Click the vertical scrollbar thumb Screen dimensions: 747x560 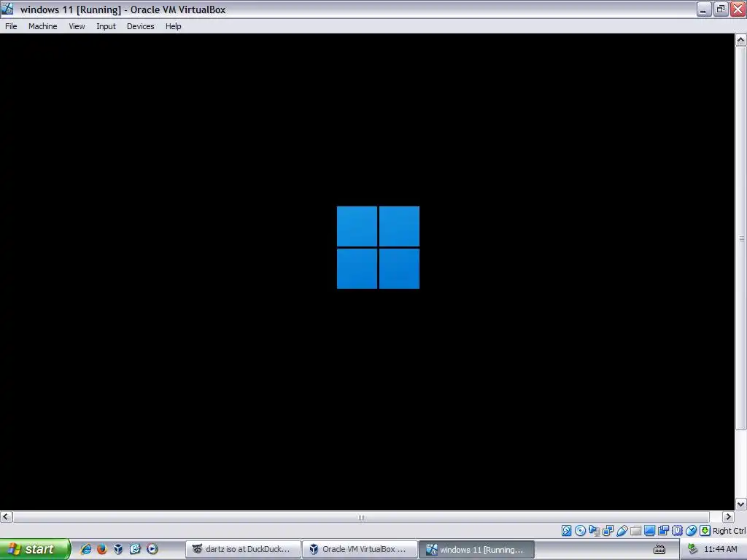click(741, 238)
